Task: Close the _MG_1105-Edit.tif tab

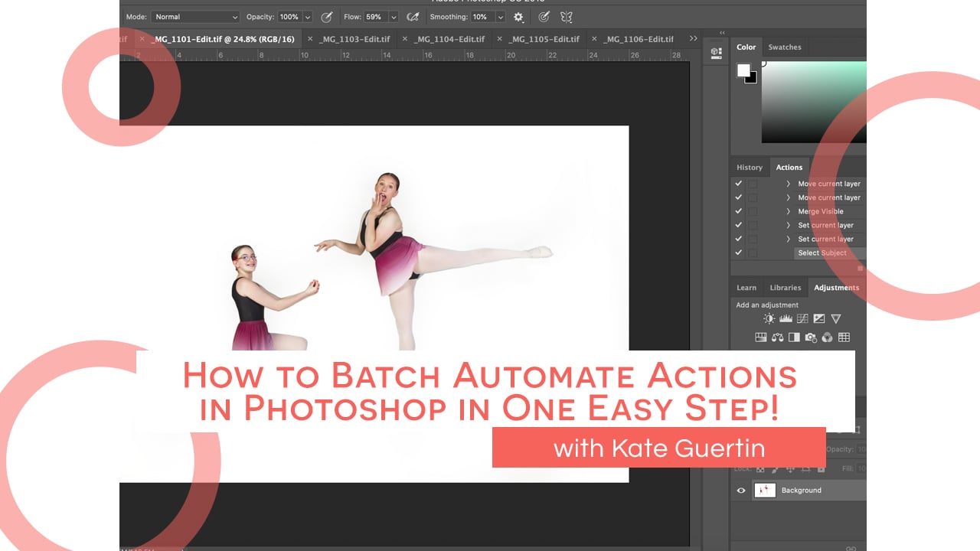Action: (x=499, y=39)
